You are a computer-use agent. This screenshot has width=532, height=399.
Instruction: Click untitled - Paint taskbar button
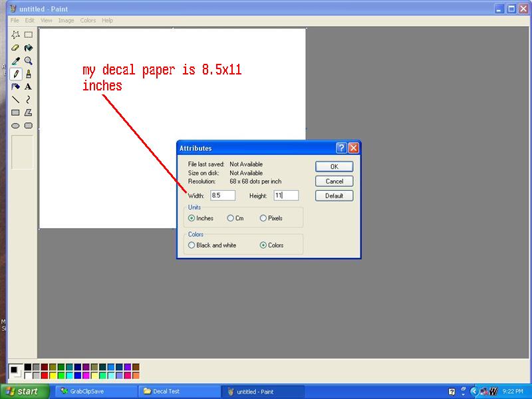coord(263,392)
